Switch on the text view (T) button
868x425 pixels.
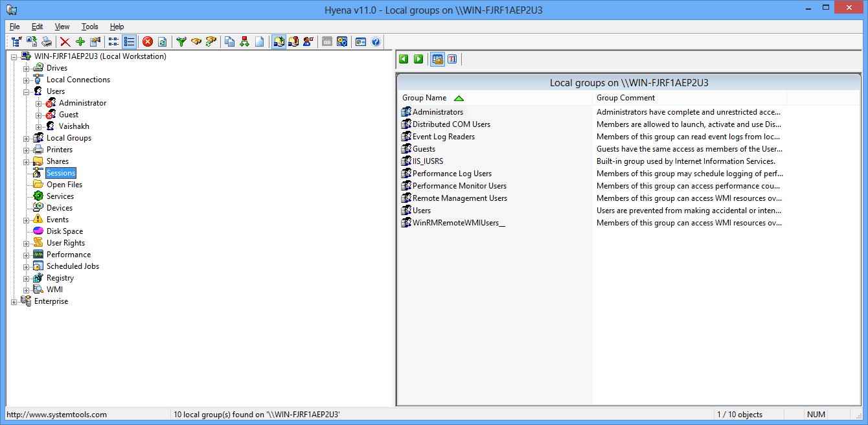(451, 59)
